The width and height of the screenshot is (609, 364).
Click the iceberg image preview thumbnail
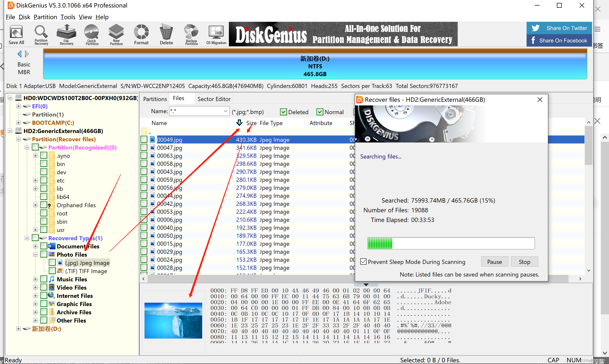[173, 320]
